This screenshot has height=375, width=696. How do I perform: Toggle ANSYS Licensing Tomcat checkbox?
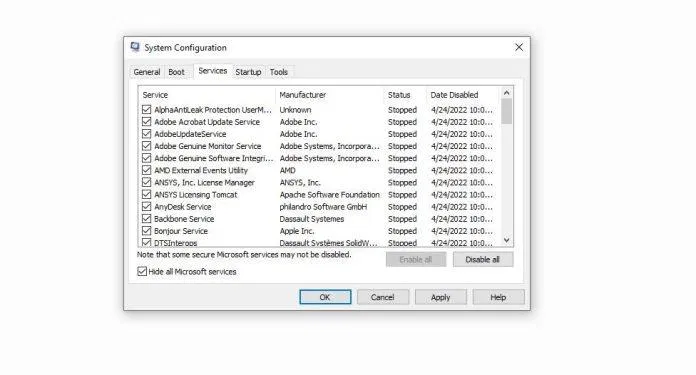[146, 194]
